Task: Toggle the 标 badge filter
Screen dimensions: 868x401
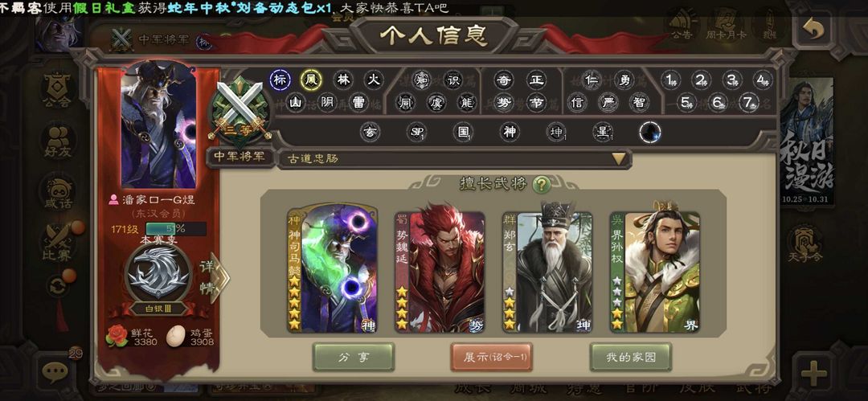Action: (x=280, y=80)
